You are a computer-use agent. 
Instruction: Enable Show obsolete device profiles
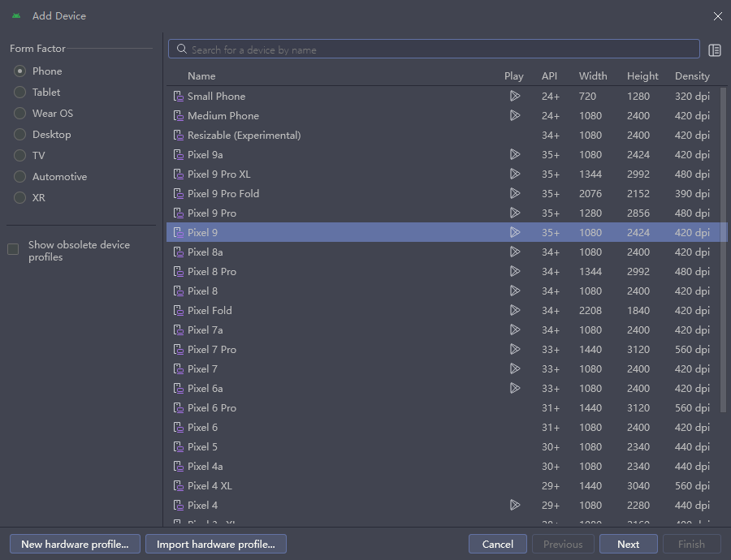(13, 250)
